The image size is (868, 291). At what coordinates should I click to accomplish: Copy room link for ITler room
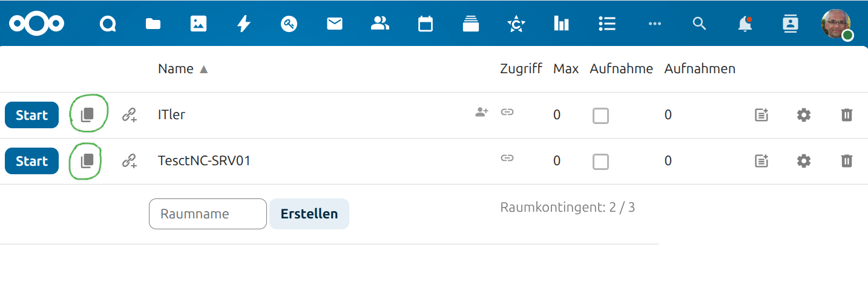88,115
